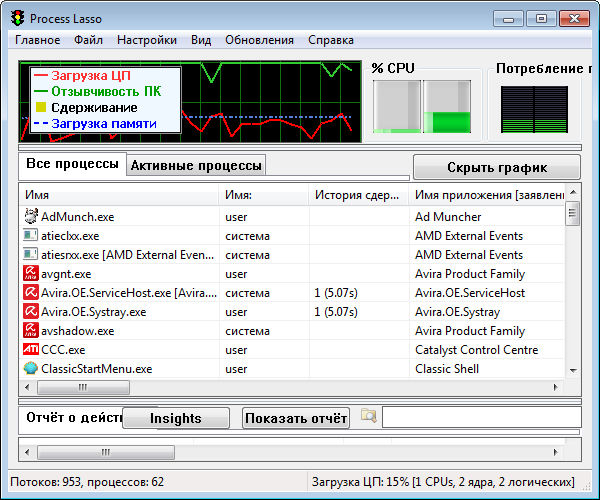Viewport: 600px width, 500px height.
Task: Click the % CPU panel label
Action: click(393, 68)
